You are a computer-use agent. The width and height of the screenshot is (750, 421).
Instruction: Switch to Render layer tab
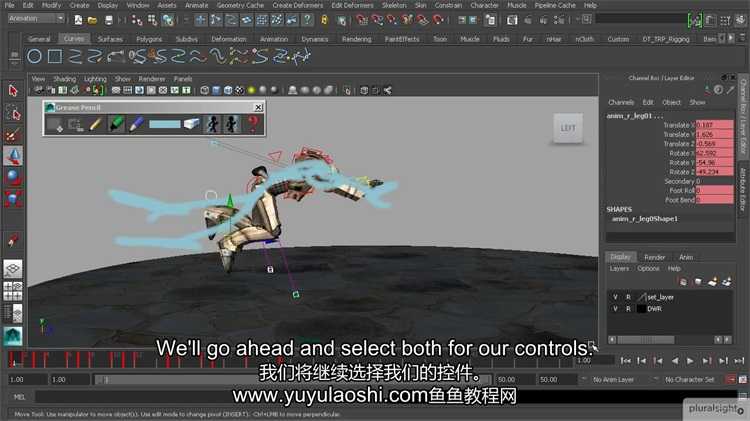click(x=654, y=257)
